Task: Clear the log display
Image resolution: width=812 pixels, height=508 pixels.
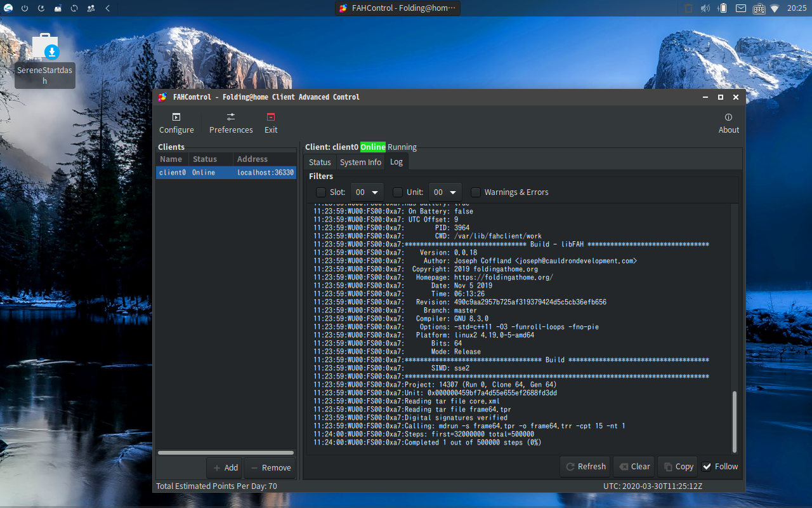Action: point(633,466)
